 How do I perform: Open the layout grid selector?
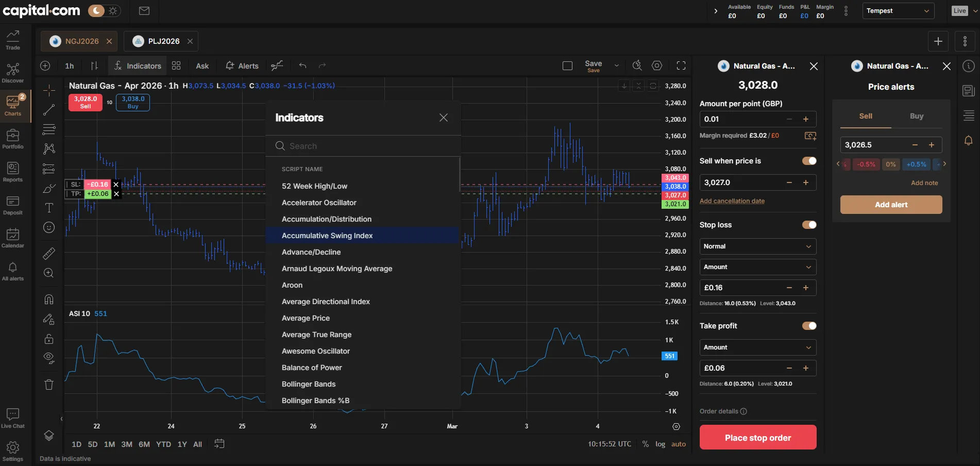[x=176, y=65]
